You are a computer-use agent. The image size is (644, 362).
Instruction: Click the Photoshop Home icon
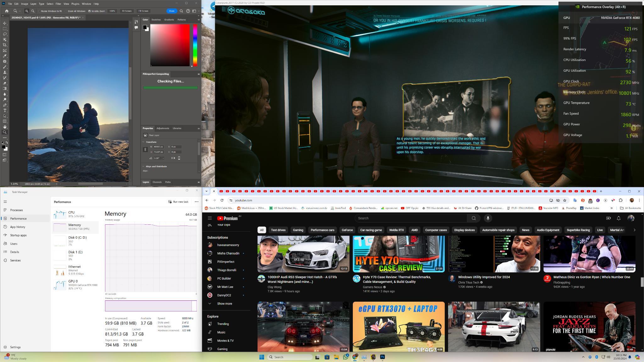pos(7,11)
